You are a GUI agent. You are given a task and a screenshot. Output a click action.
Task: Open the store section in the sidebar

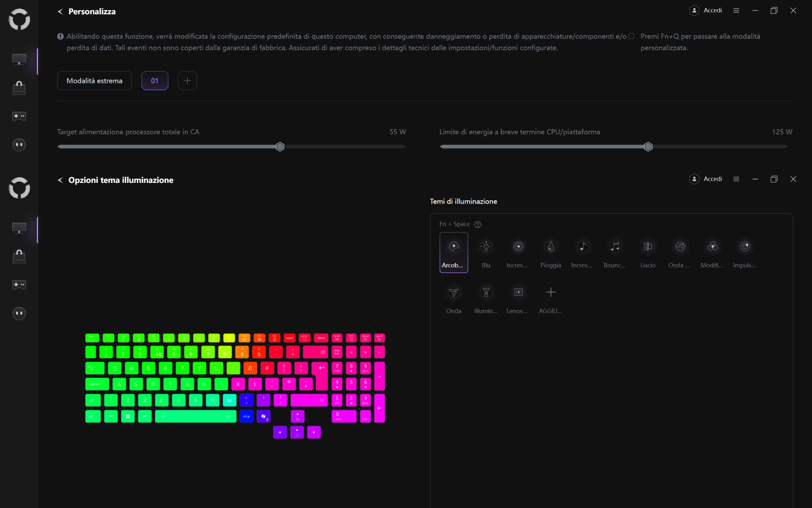[19, 88]
